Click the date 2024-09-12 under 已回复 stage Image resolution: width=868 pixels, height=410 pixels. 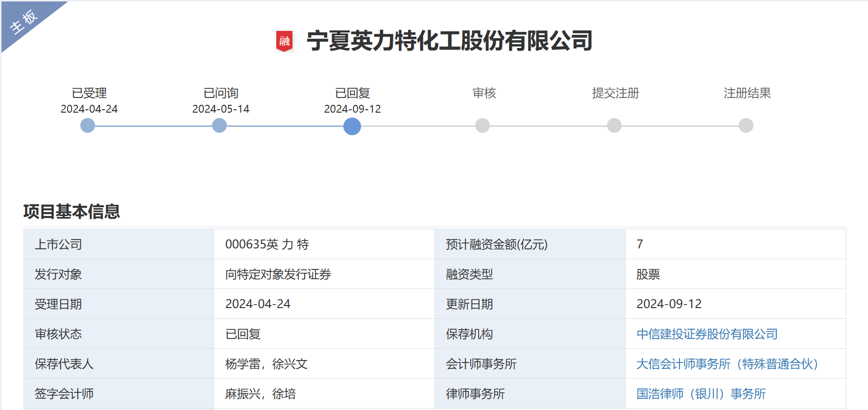point(353,109)
